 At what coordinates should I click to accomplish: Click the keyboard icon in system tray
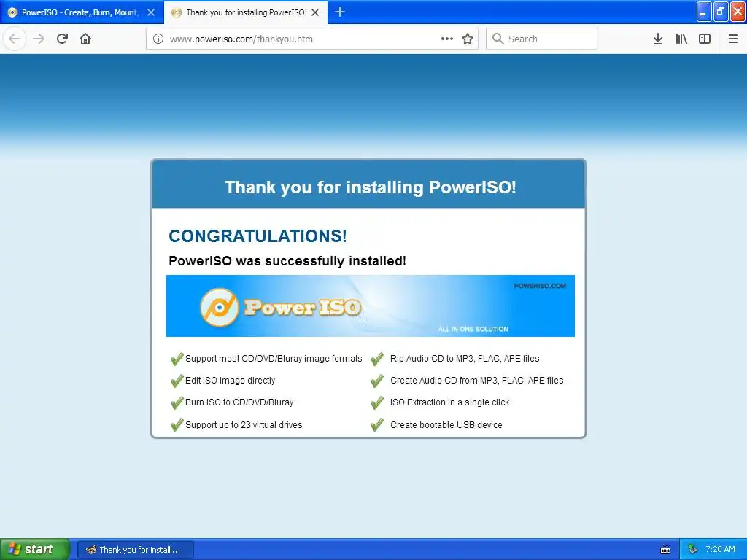[665, 550]
